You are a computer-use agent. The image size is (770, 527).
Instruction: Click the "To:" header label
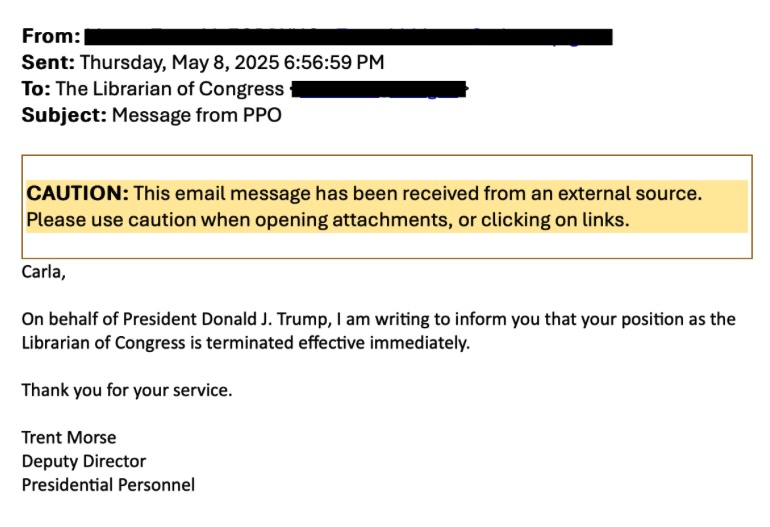pos(36,89)
